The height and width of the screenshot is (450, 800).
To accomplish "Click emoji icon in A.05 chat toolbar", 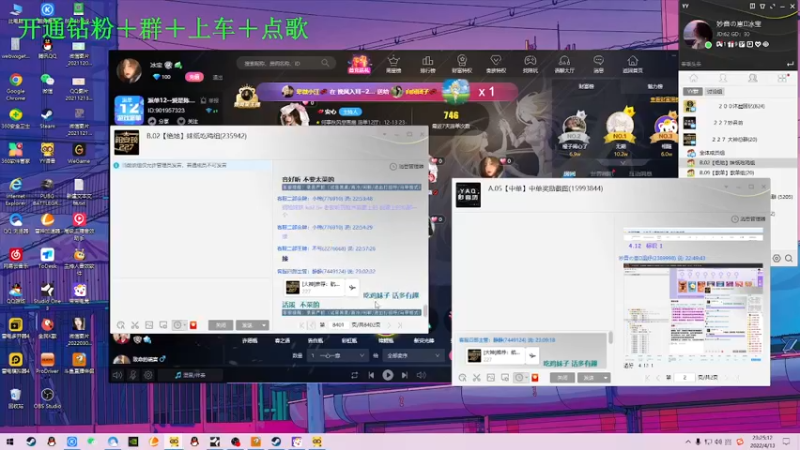I will point(462,378).
